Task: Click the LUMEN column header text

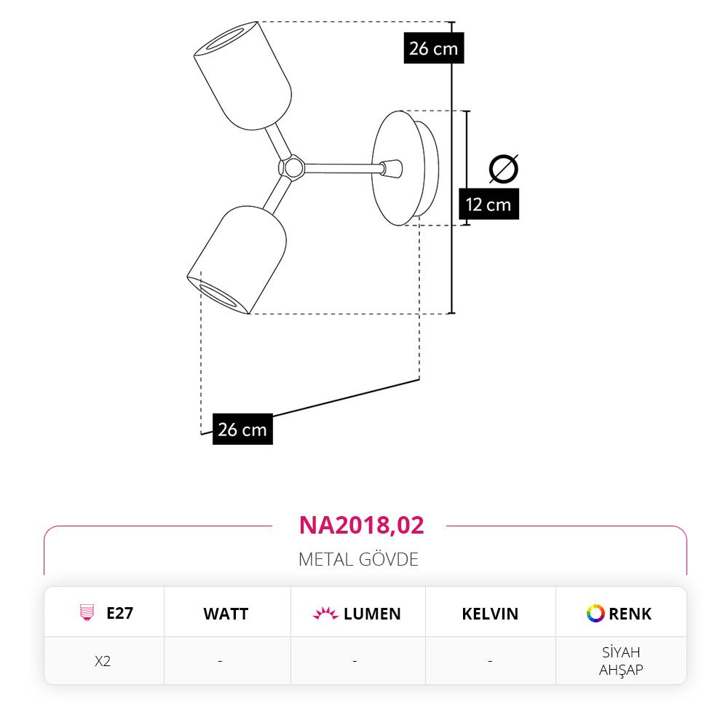Action: point(372,614)
